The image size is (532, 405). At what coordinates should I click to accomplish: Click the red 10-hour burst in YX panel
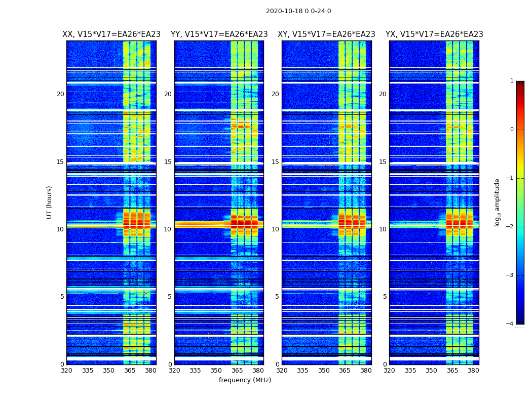coord(460,223)
